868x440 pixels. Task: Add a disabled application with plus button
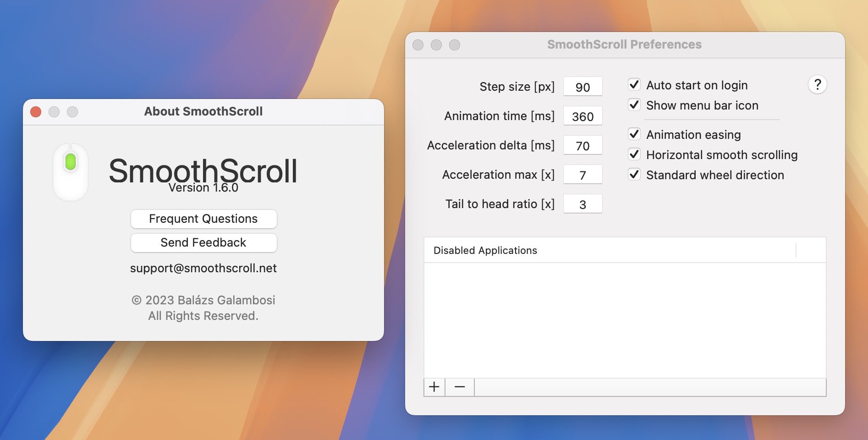434,387
